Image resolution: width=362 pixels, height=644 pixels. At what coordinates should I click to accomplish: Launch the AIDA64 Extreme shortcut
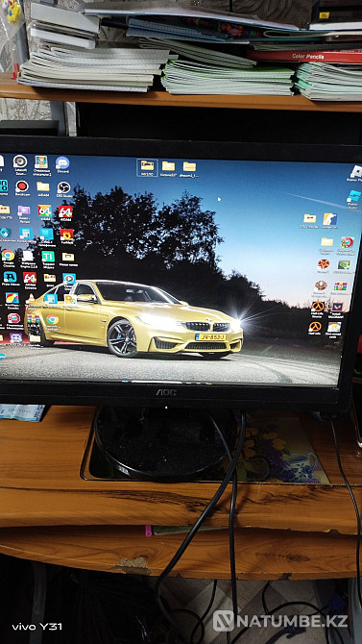pyautogui.click(x=30, y=279)
